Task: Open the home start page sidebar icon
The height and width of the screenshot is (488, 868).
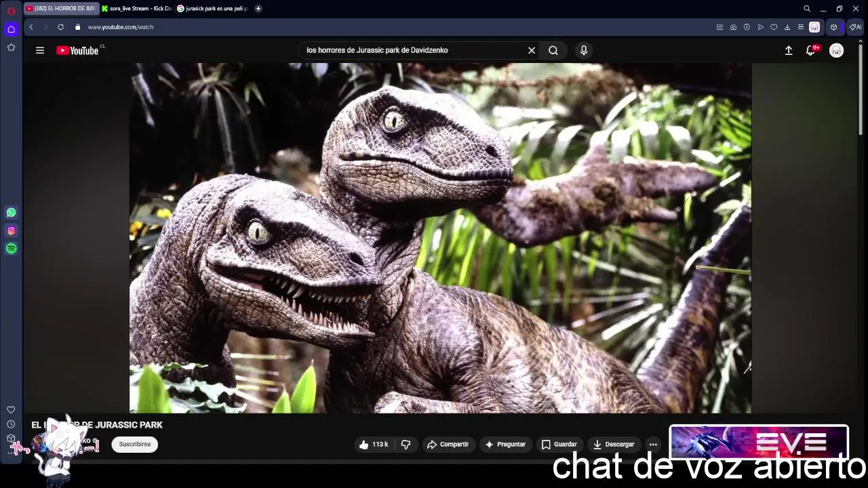Action: coord(11,29)
